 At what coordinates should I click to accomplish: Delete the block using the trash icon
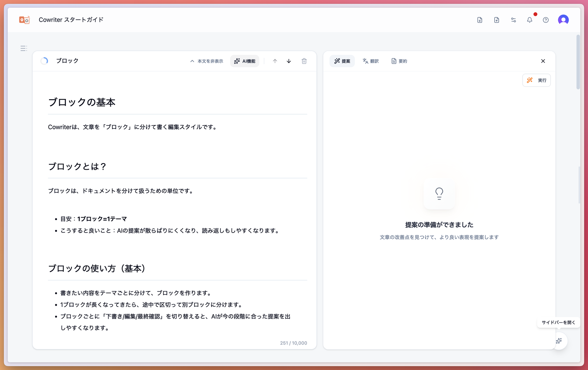(x=304, y=61)
